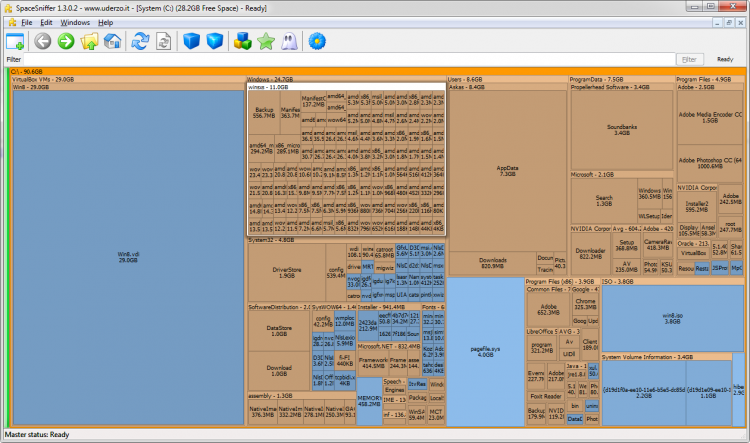Image resolution: width=750 pixels, height=443 pixels.
Task: Select the Download 1.0GB block
Action: pyautogui.click(x=279, y=371)
